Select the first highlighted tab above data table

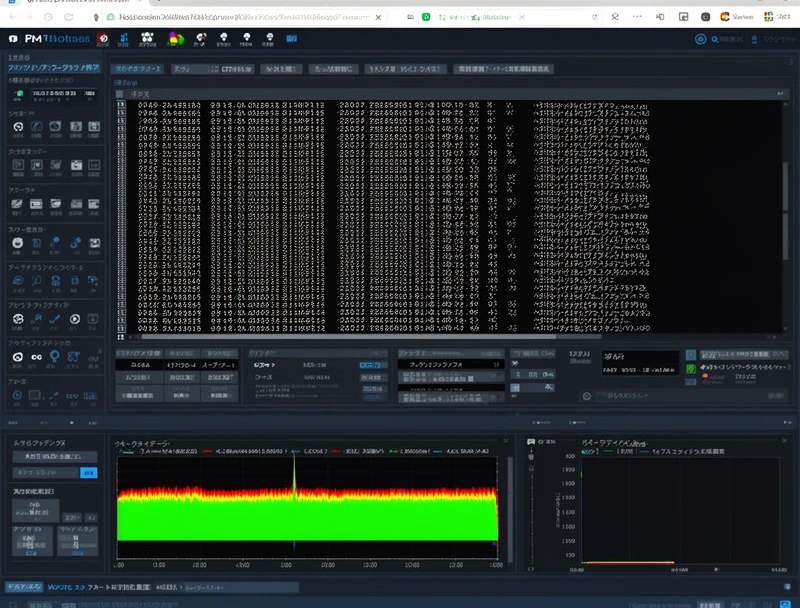[138, 69]
